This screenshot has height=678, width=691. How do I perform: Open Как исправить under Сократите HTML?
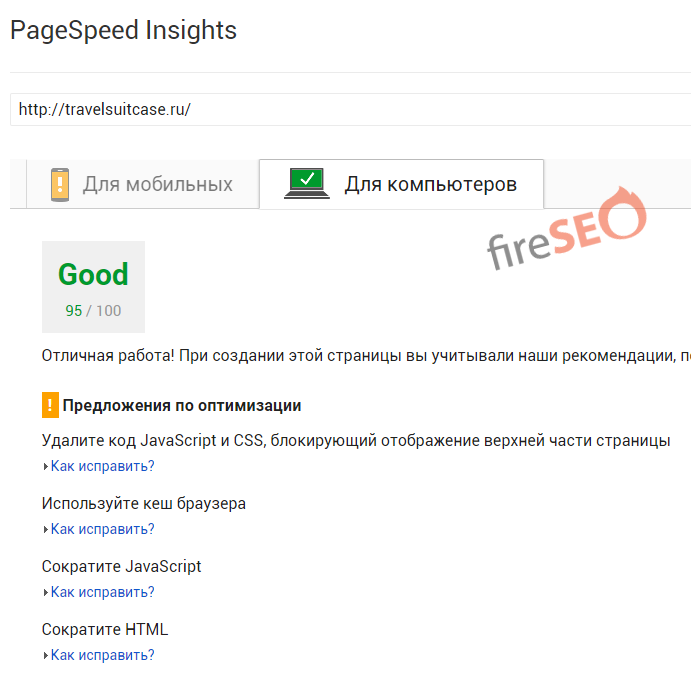point(102,655)
